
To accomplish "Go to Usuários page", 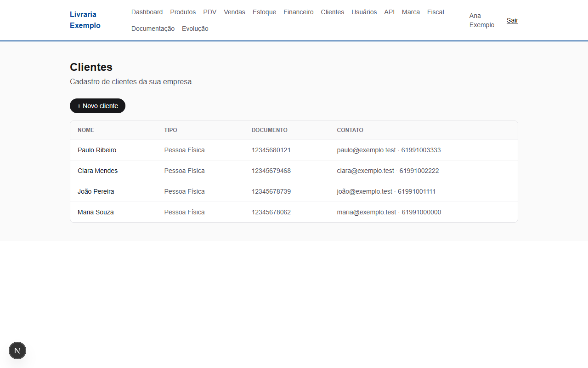I will point(364,12).
